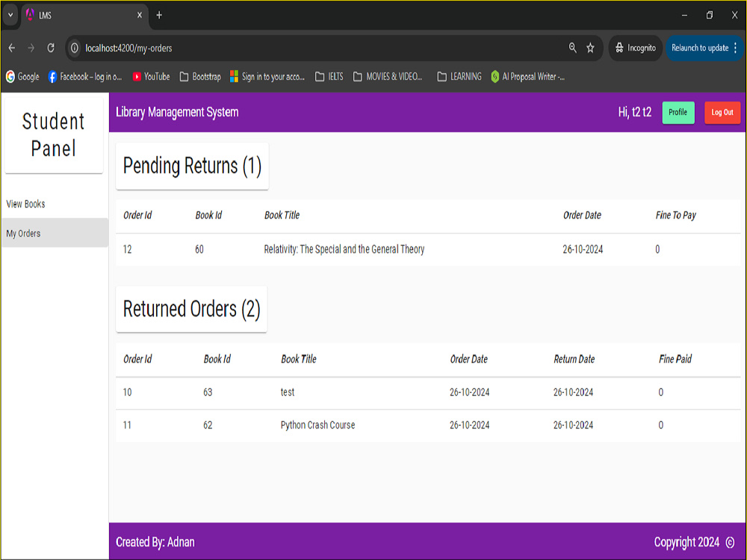This screenshot has width=747, height=560.
Task: Open the new tab plus button
Action: [159, 15]
